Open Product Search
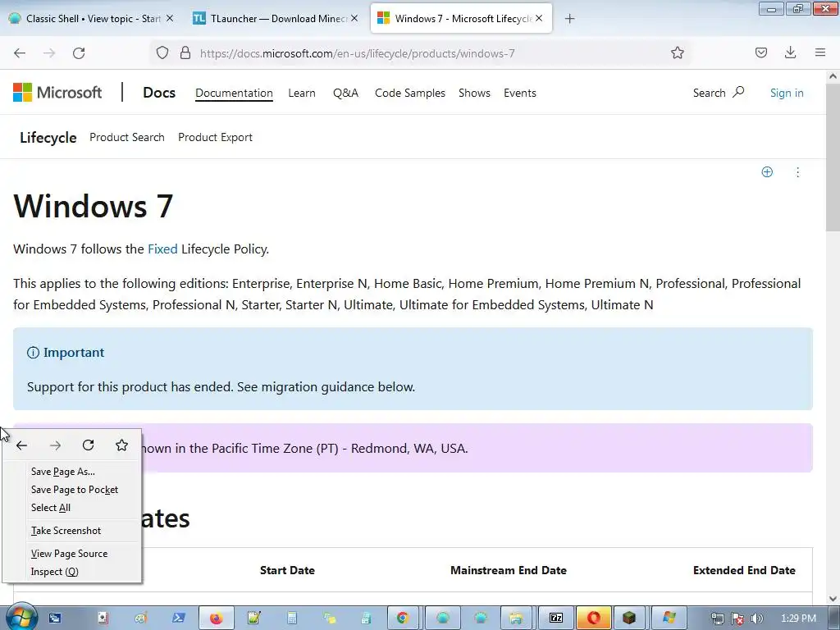The height and width of the screenshot is (630, 840). pos(127,137)
